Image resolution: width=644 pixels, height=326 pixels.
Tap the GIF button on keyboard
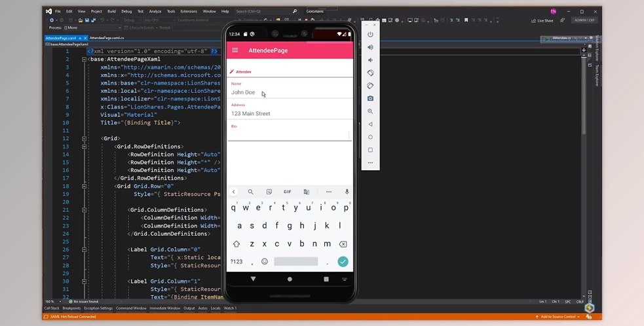(287, 192)
